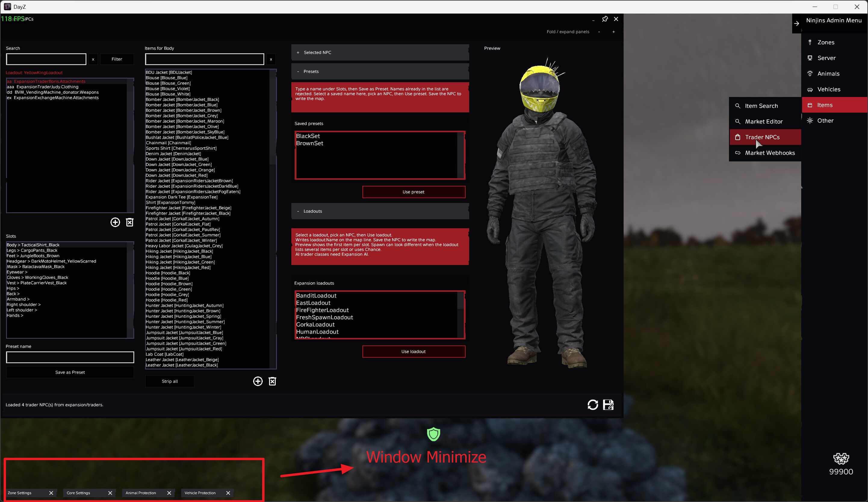Select the BrownSet saved preset
The image size is (868, 502).
pyautogui.click(x=376, y=143)
